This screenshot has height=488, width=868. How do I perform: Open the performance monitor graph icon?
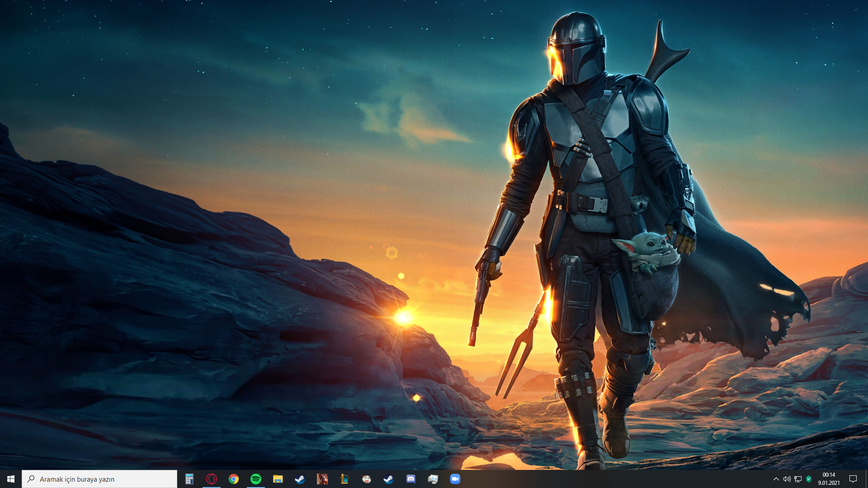(433, 479)
